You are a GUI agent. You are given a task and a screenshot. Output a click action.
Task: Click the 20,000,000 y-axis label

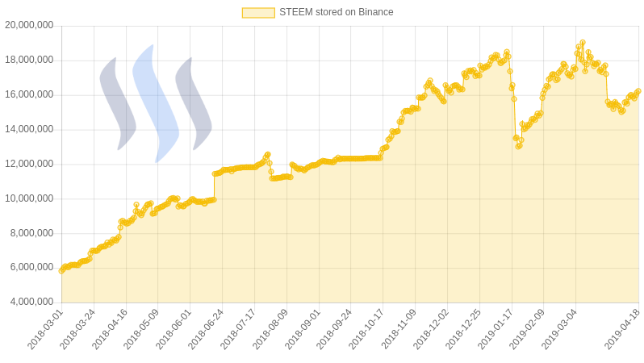click(x=29, y=26)
